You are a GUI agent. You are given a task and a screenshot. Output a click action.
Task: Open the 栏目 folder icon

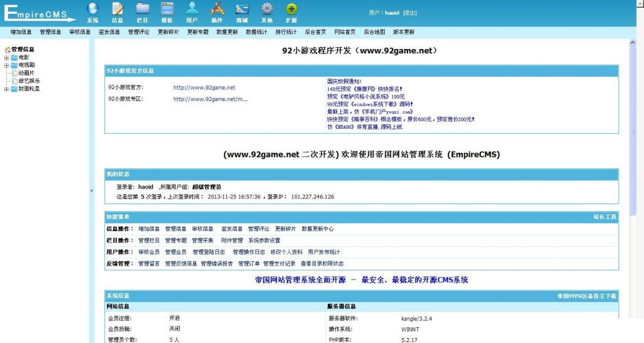pos(143,9)
